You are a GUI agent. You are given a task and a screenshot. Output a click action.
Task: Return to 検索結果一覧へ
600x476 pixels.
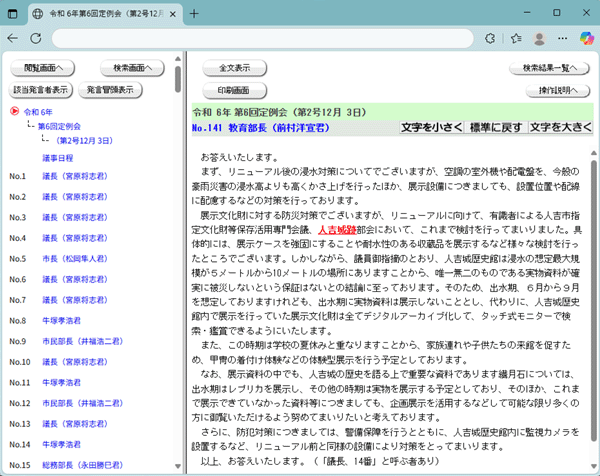(x=549, y=68)
